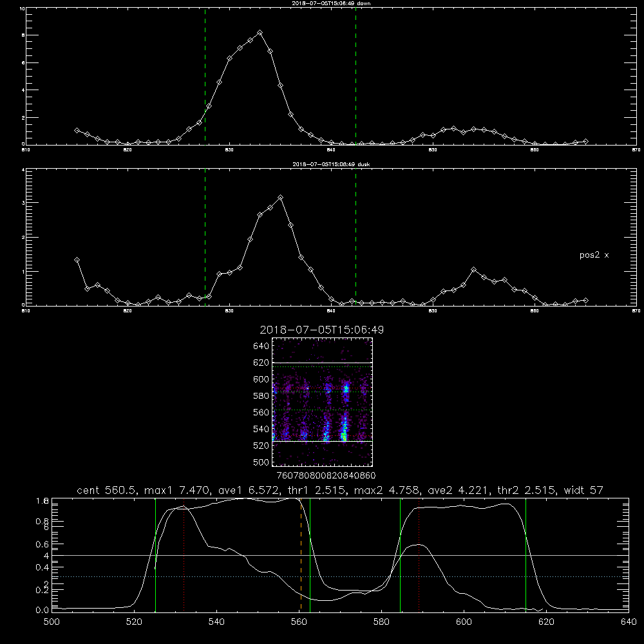Click the upper white horizontal line on spectral image
Viewport: 644px width, 644px height.
[323, 363]
